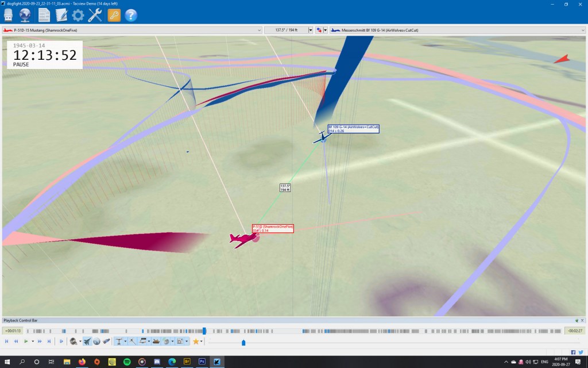Click the yellow star bookmarks button
The image size is (588, 368).
196,342
